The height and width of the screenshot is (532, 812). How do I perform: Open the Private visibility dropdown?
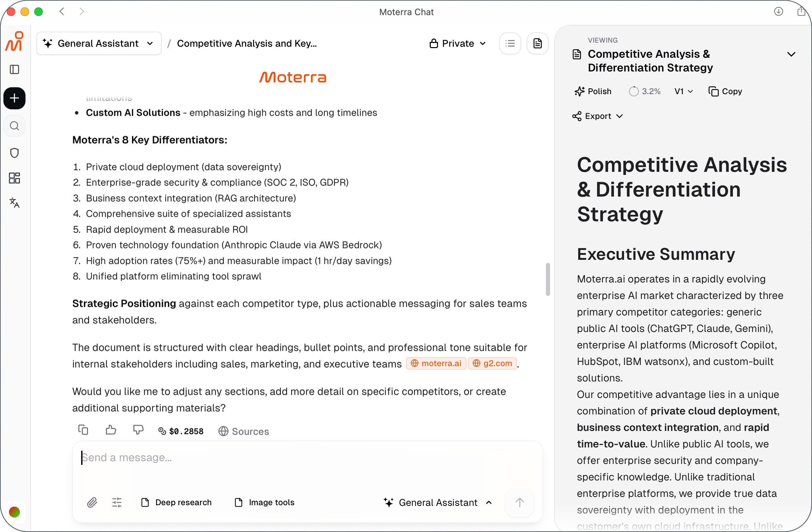[x=458, y=43]
